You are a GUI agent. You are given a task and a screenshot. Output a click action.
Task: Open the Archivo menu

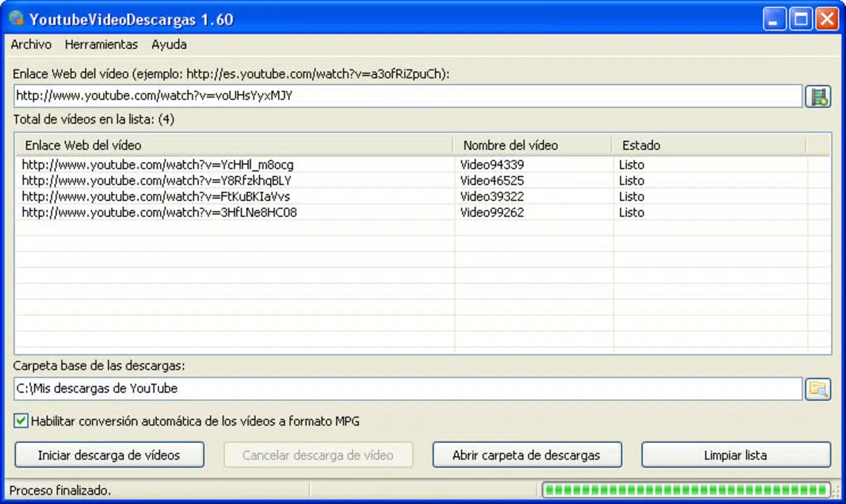click(31, 45)
